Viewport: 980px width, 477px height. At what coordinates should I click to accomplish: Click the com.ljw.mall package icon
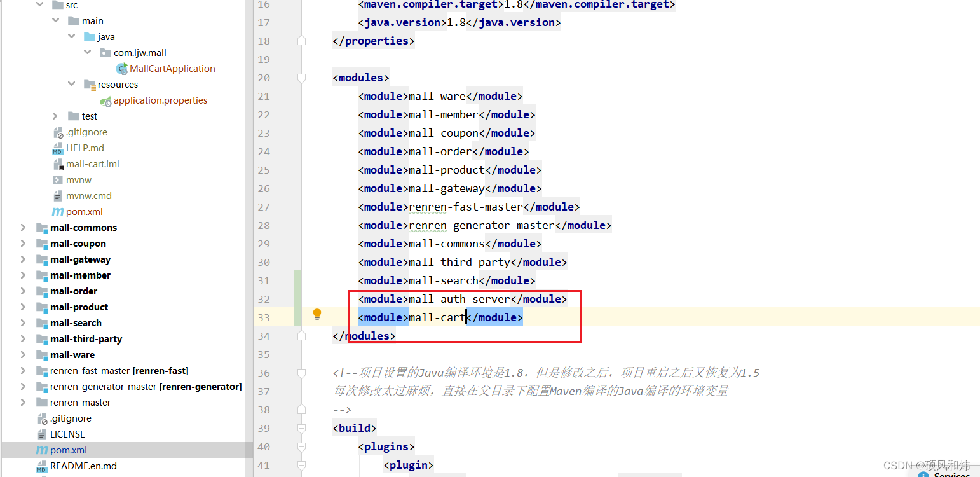click(105, 53)
